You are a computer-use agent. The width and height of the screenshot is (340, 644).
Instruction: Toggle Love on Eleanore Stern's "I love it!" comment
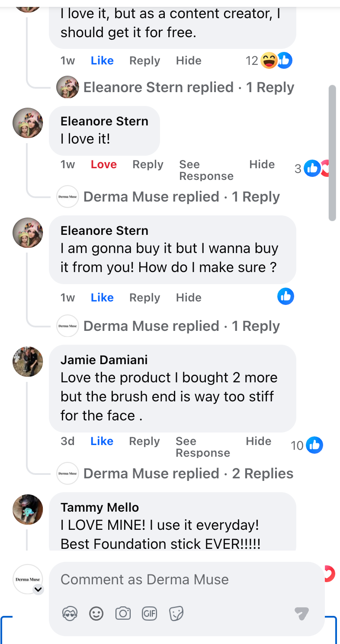[x=104, y=164]
